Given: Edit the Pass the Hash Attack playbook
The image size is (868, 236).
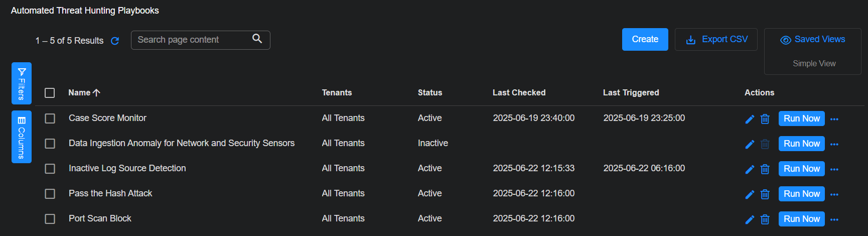Looking at the screenshot, I should pyautogui.click(x=750, y=194).
